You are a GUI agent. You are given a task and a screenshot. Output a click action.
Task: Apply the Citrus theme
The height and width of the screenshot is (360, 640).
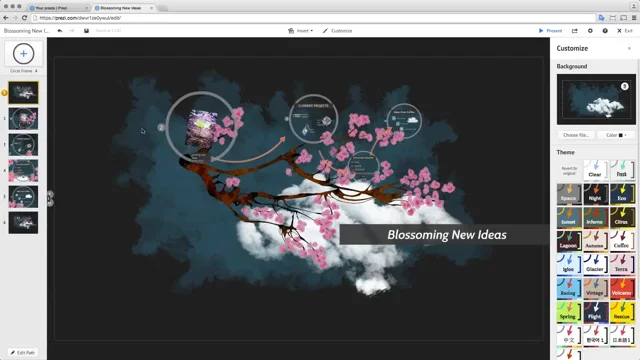pyautogui.click(x=622, y=218)
